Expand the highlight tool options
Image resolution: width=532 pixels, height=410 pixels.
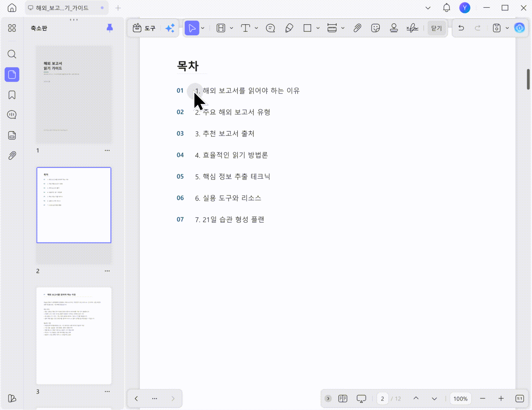coord(231,28)
